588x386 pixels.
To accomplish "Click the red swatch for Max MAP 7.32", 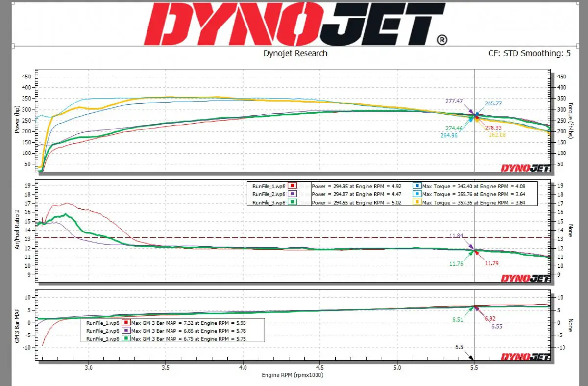I will (x=126, y=323).
